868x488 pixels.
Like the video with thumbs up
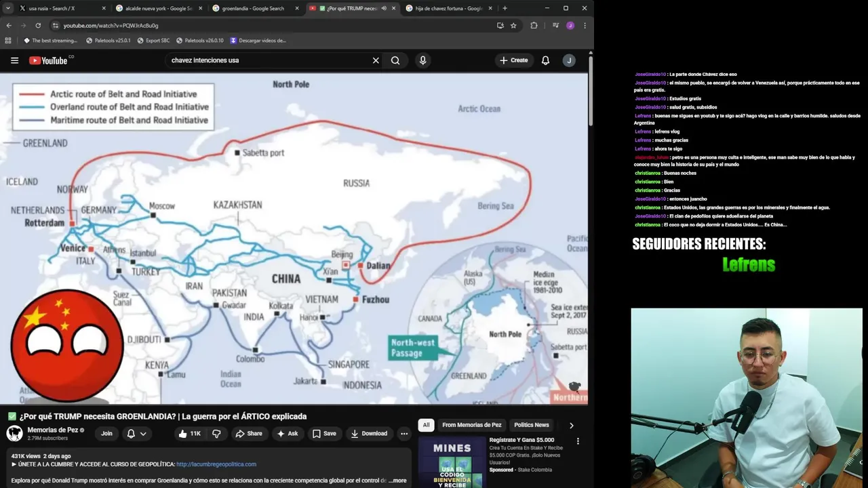[x=189, y=434]
